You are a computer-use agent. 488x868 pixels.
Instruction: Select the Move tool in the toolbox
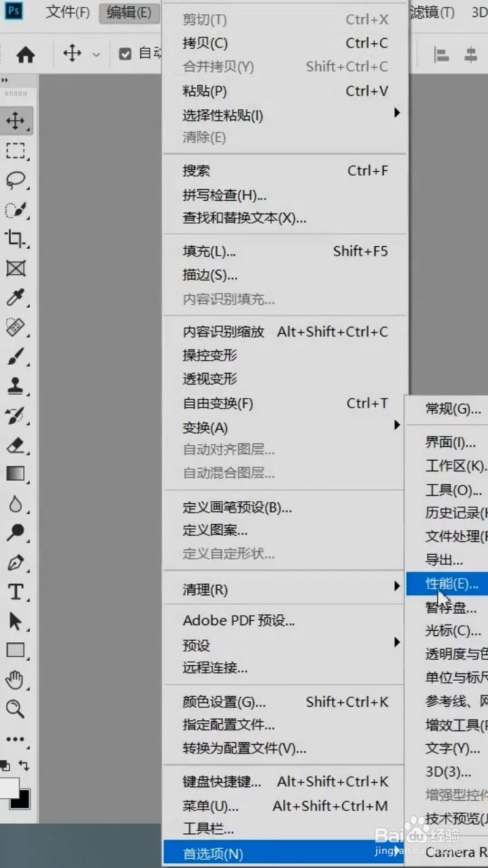pos(16,121)
